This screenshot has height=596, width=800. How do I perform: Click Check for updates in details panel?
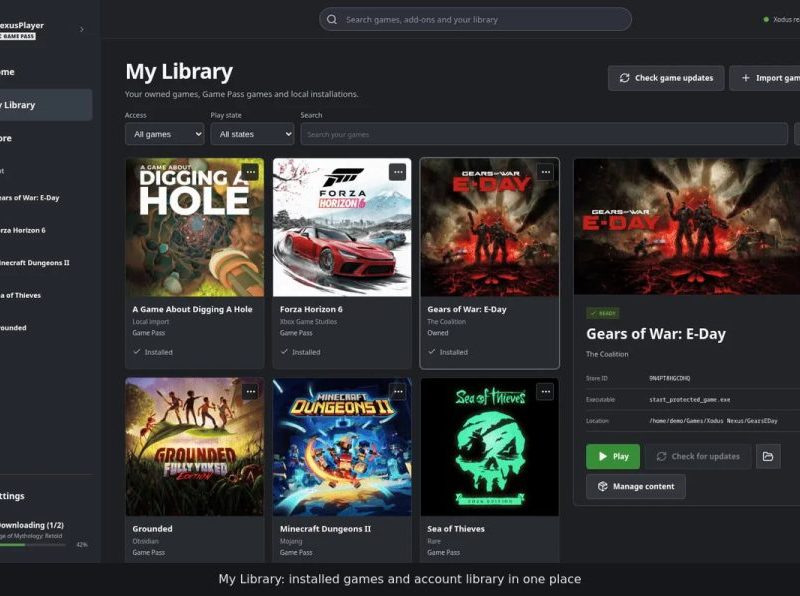point(698,456)
